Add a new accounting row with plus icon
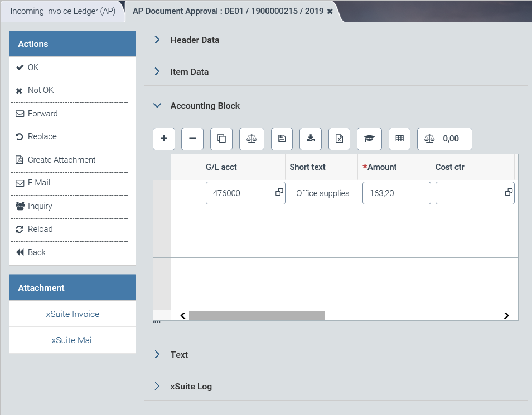Viewport: 532px width, 415px height. pos(164,139)
